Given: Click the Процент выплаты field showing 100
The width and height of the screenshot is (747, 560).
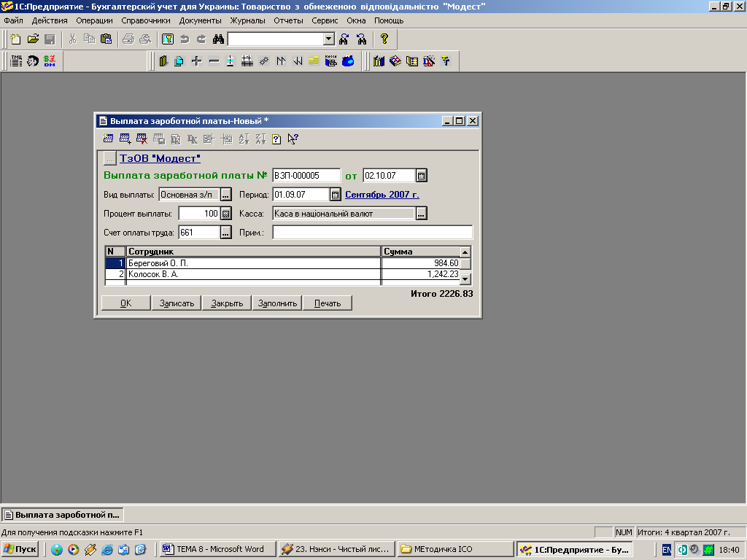Looking at the screenshot, I should coord(199,214).
